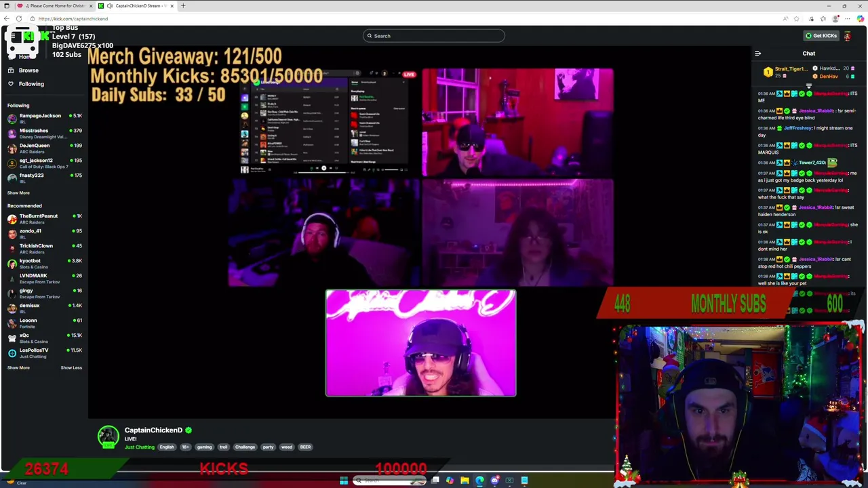Image resolution: width=868 pixels, height=488 pixels.
Task: Open browser tab actions icon
Action: click(x=7, y=5)
